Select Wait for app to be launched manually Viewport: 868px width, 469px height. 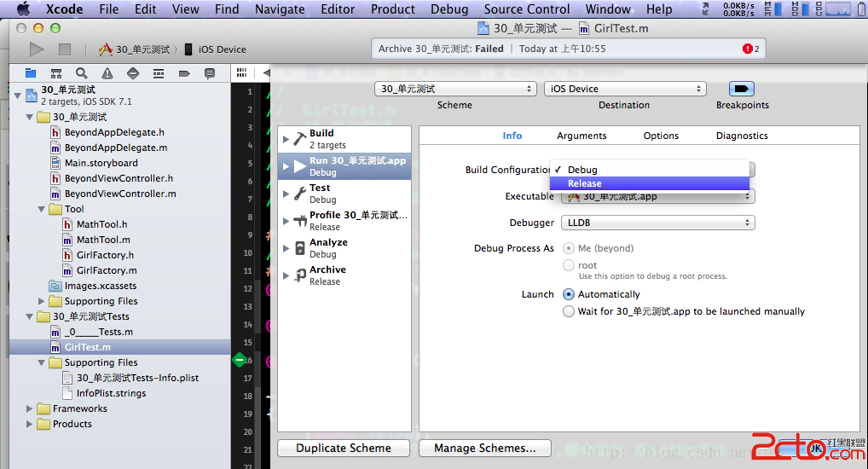click(569, 311)
